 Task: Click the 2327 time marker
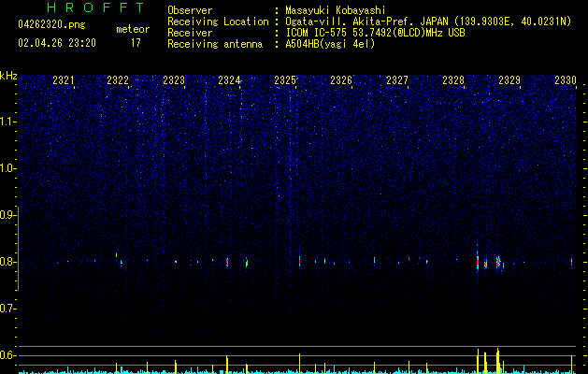coord(397,80)
